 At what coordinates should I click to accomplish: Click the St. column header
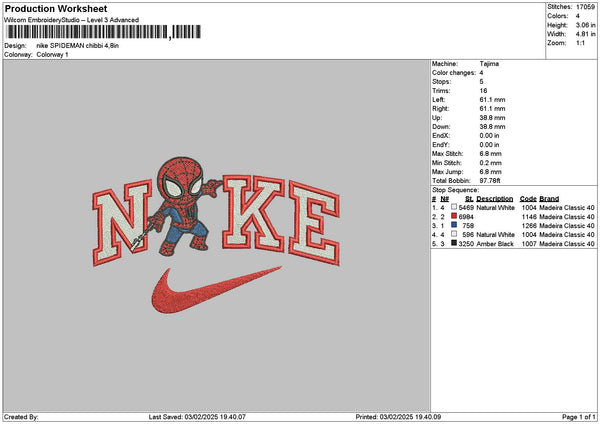[x=469, y=199]
